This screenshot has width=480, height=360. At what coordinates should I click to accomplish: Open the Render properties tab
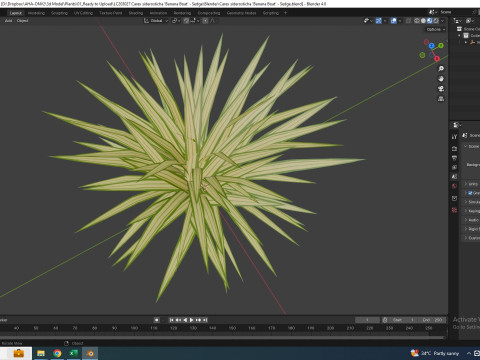click(x=454, y=148)
